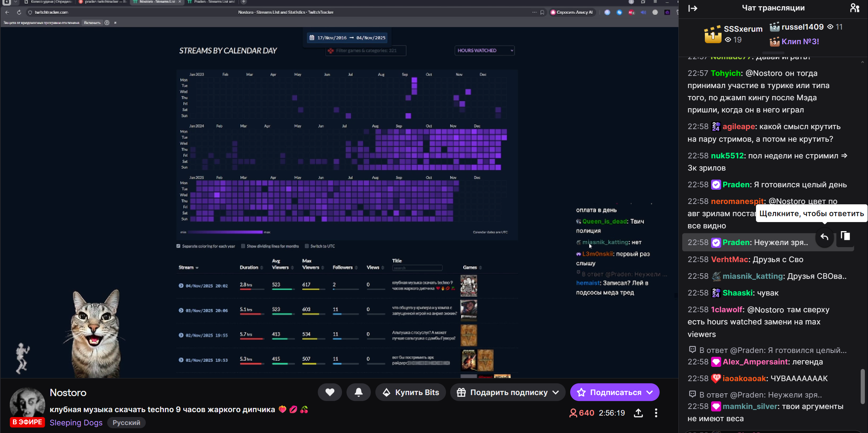This screenshot has width=868, height=433.
Task: Open the Sleeping Dogs category link
Action: (76, 423)
